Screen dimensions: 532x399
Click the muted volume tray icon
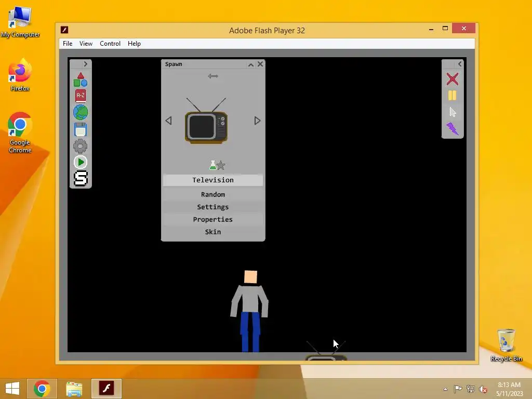point(483,389)
